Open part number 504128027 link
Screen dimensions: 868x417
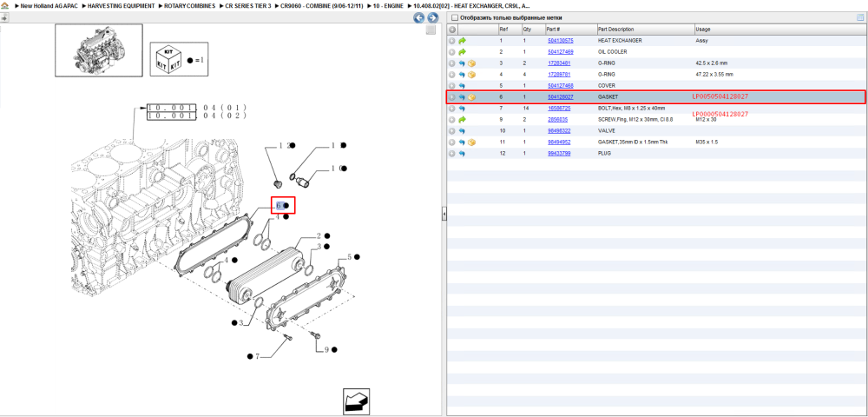point(560,97)
